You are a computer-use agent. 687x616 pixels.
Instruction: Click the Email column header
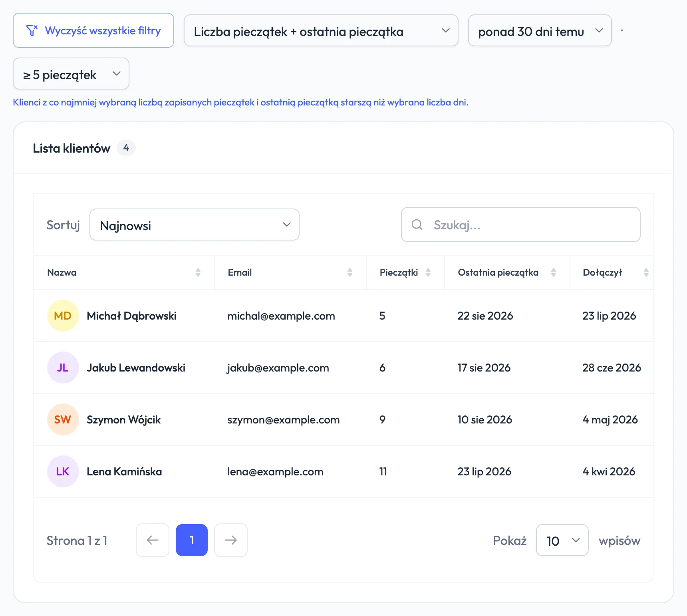[290, 272]
